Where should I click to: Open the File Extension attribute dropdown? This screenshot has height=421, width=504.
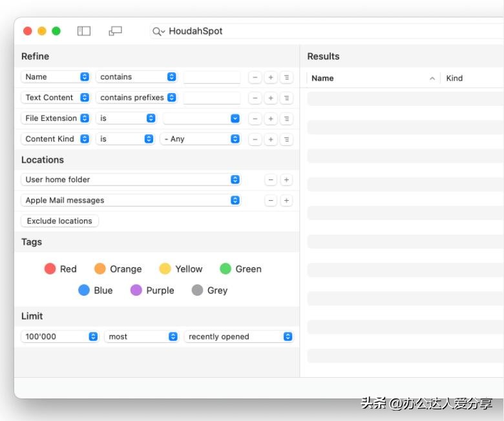56,118
